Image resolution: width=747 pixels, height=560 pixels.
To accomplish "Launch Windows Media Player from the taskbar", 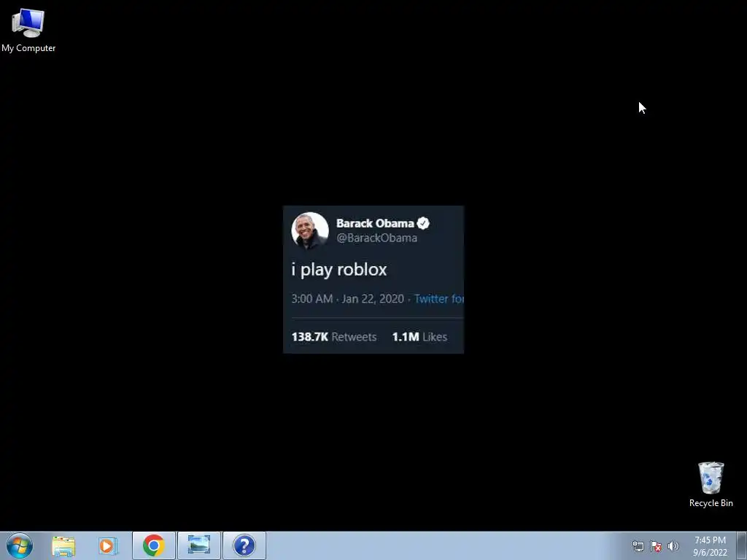I will tap(108, 546).
